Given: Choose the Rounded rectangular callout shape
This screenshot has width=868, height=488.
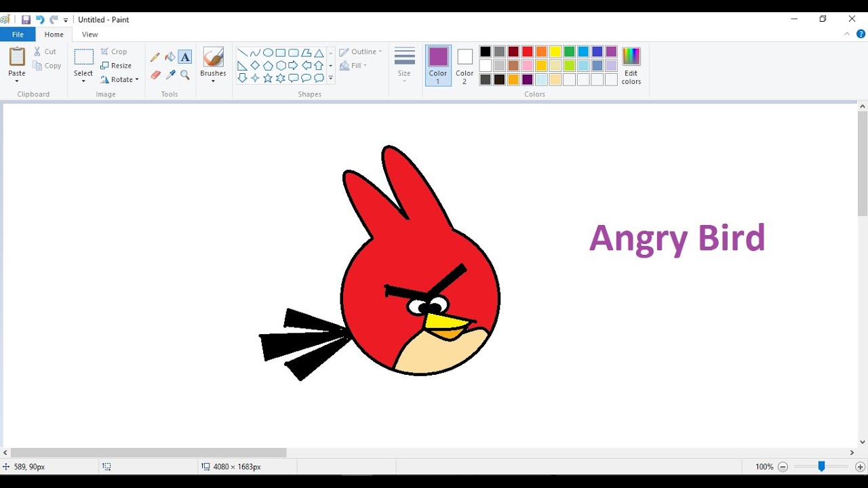Looking at the screenshot, I should [294, 78].
